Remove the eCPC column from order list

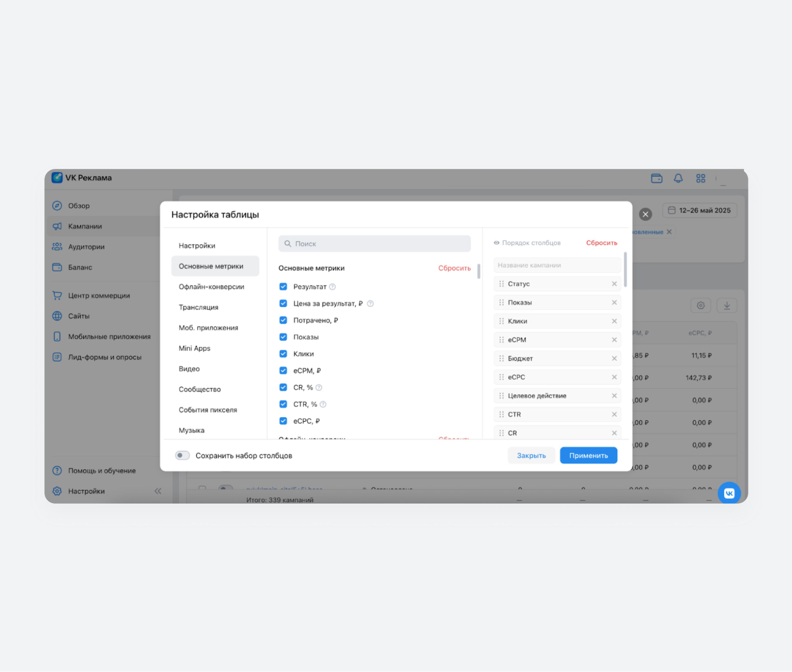click(x=614, y=377)
